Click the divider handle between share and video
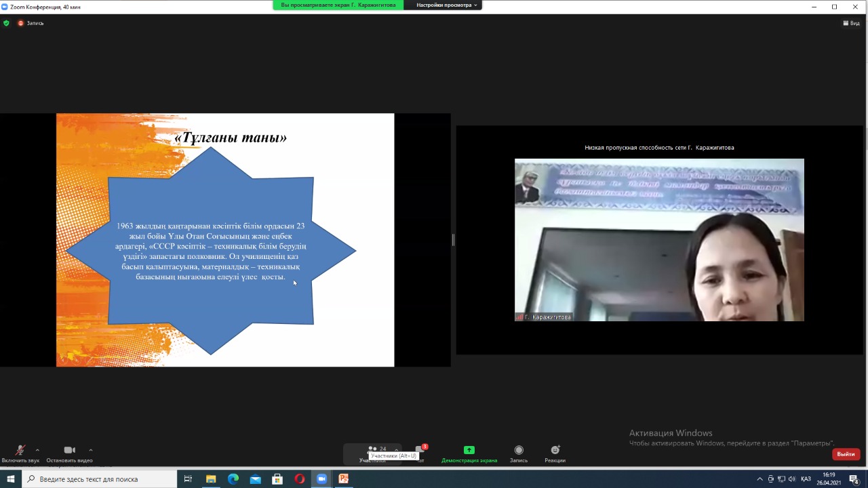 (x=453, y=240)
